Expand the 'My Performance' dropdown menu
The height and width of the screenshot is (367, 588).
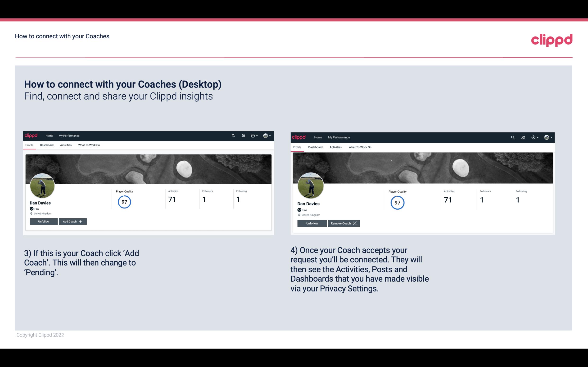(x=68, y=136)
